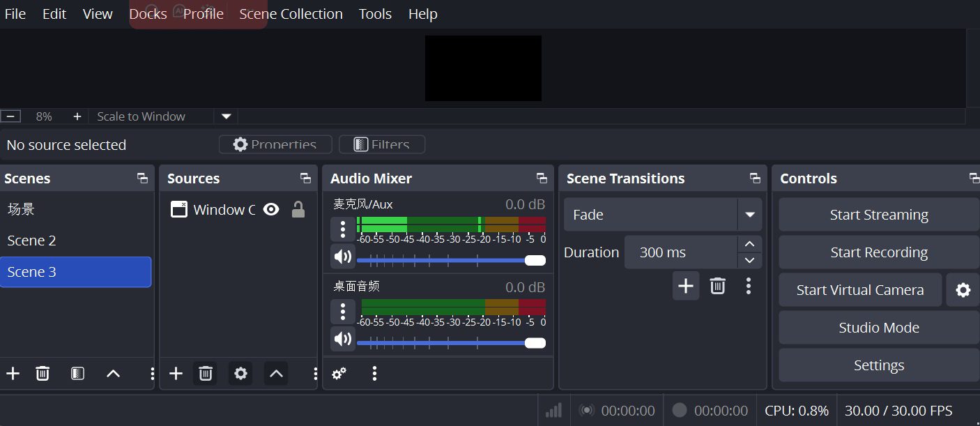Open the Tools menu
The width and height of the screenshot is (980, 426).
(x=375, y=14)
